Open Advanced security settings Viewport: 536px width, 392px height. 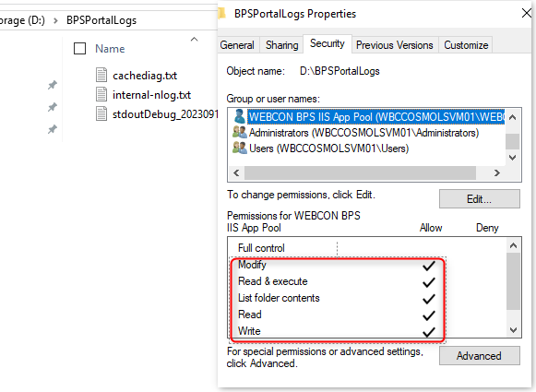(x=479, y=356)
